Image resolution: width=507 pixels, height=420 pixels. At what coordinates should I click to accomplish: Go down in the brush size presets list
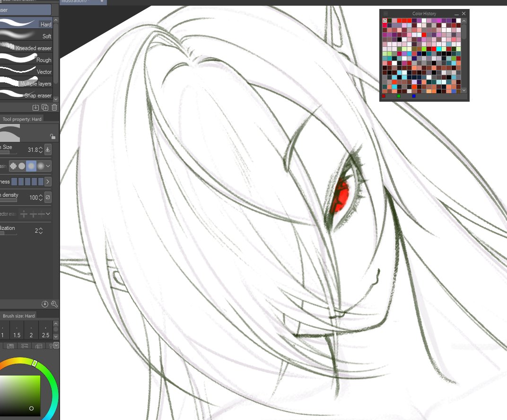tap(56, 336)
